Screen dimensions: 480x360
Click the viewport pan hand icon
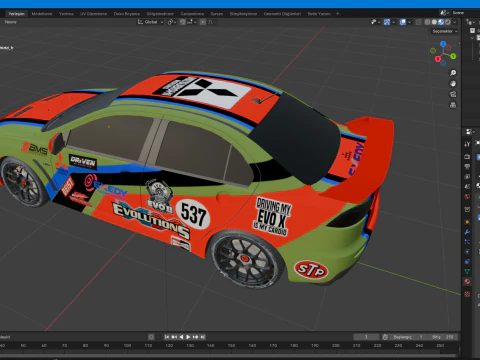[x=453, y=84]
